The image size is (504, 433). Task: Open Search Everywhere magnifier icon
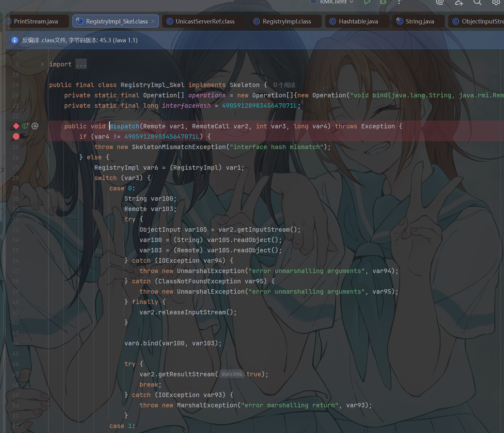(x=477, y=2)
